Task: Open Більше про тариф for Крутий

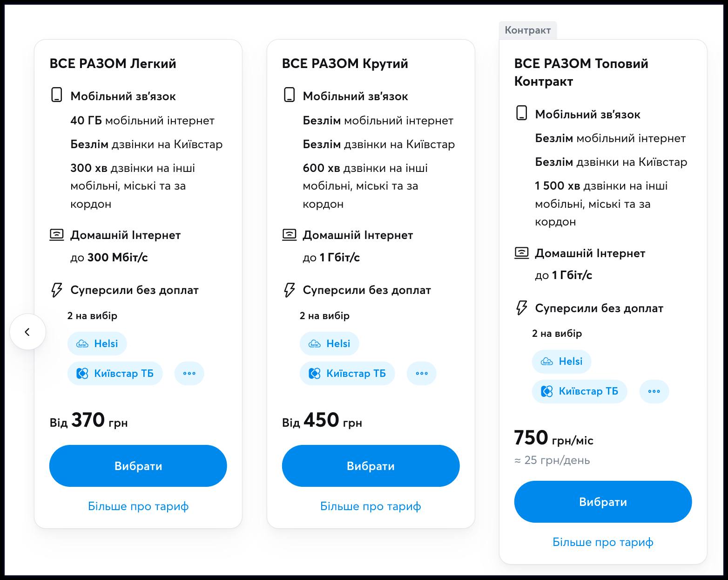Action: tap(371, 506)
